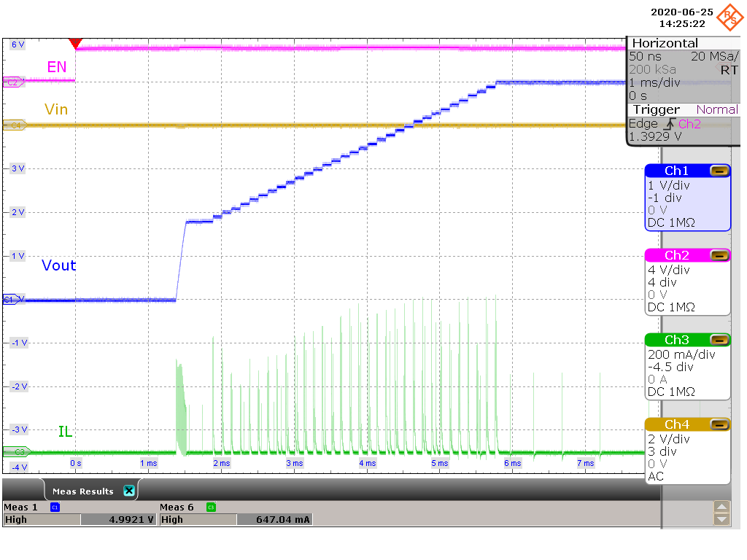Click the Ch1 blue channel header
Screen dimensions: 747x560
[676, 171]
